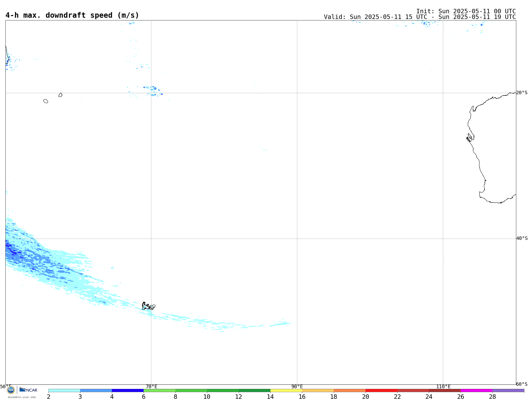Click the dark blue 4–6 colorbar swatch
Screen dimensions: 532x400
pyautogui.click(x=128, y=391)
